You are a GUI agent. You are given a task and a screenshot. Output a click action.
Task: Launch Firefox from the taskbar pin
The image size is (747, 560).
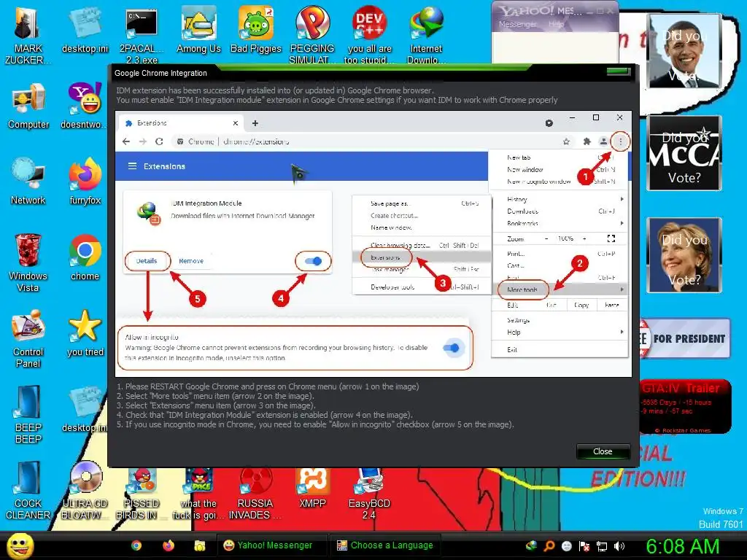[169, 545]
